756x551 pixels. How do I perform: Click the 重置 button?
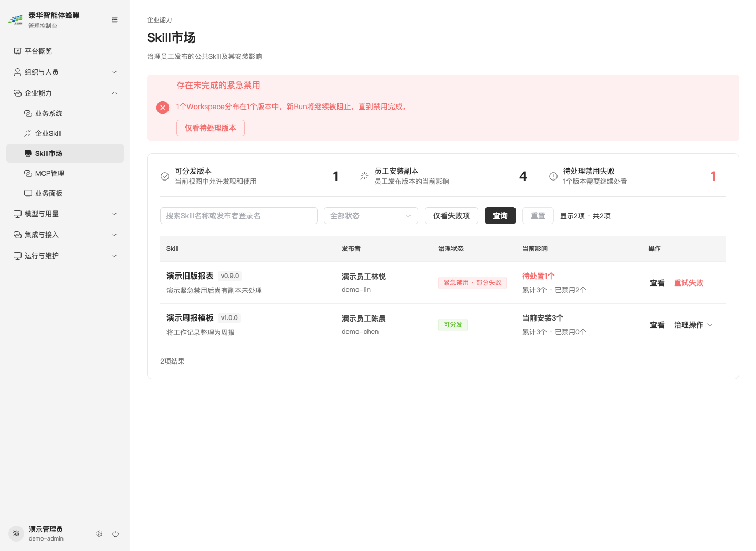point(538,216)
